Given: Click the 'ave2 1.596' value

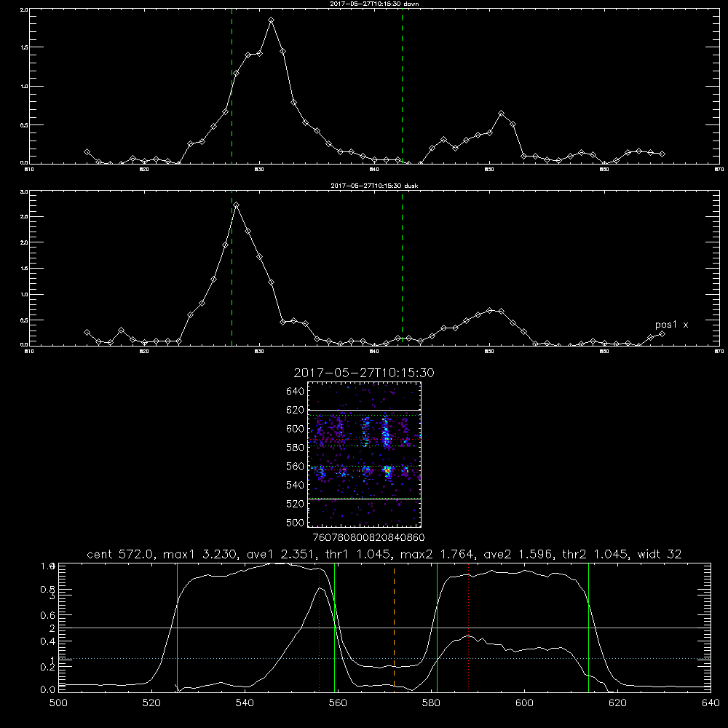Looking at the screenshot, I should click(518, 554).
